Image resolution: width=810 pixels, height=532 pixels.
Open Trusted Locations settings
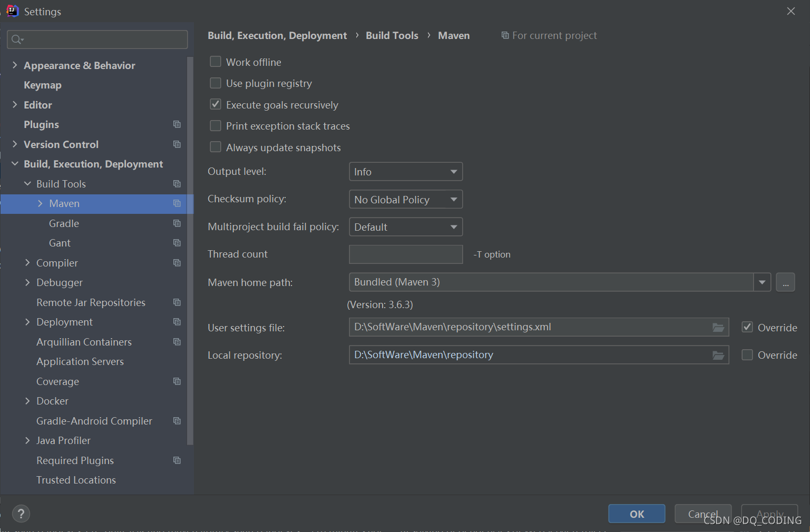[76, 480]
